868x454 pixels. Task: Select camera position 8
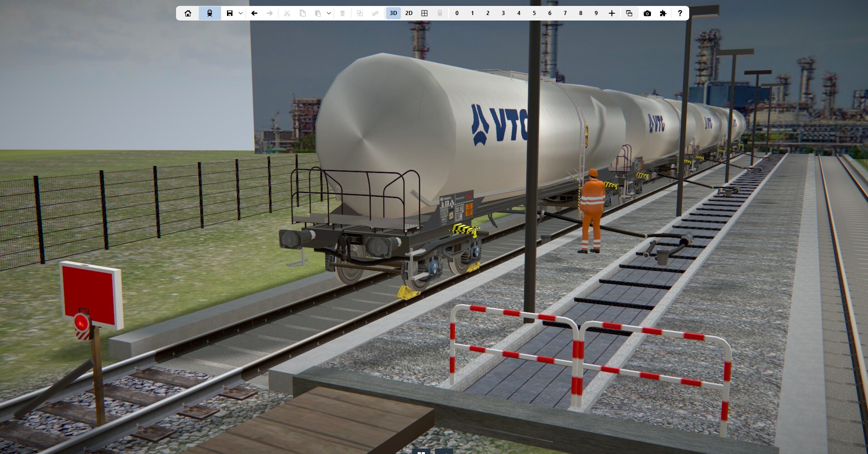click(580, 13)
